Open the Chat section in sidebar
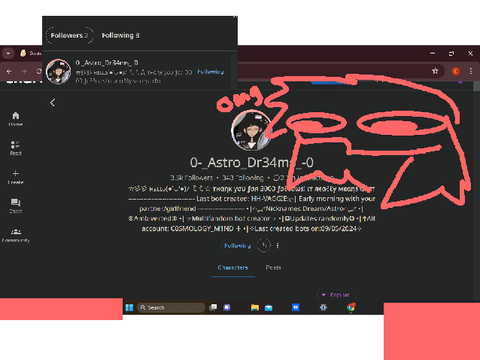 pos(15,206)
